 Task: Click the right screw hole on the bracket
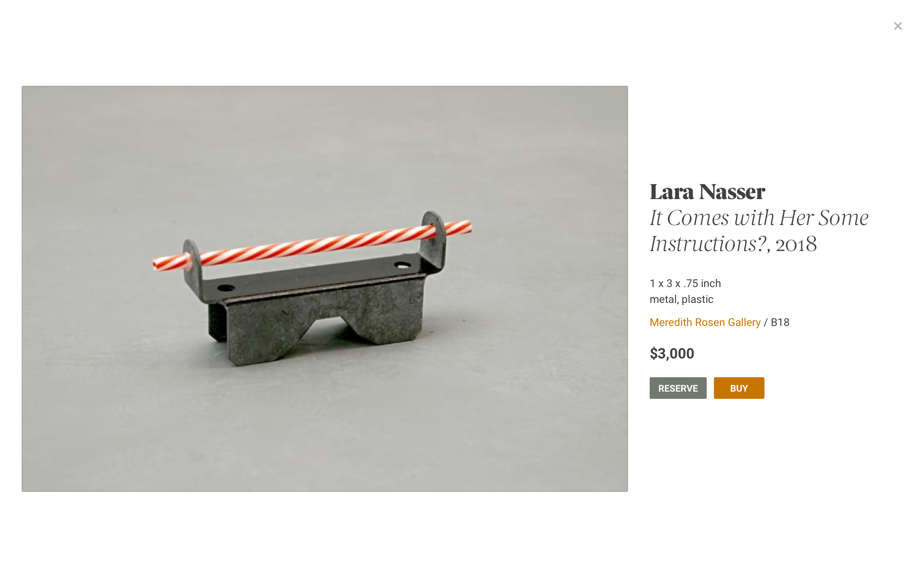point(402,265)
